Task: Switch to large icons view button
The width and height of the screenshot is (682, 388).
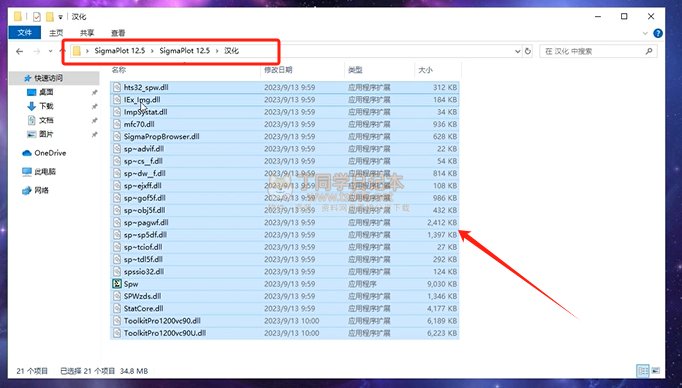Action: pyautogui.click(x=655, y=371)
